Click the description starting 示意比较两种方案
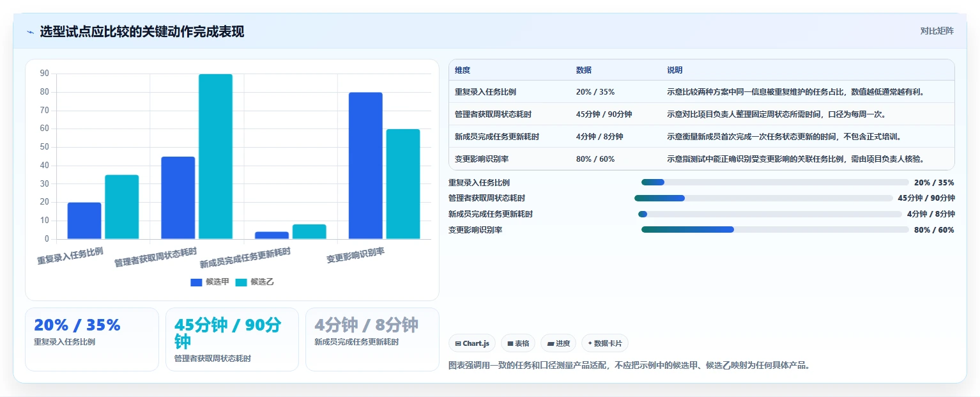Viewport: 980px width, 397px height. tap(796, 92)
